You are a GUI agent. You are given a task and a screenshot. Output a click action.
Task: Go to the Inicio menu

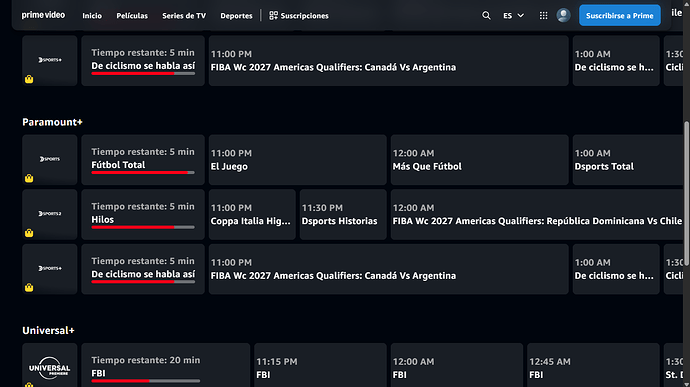[x=92, y=15]
